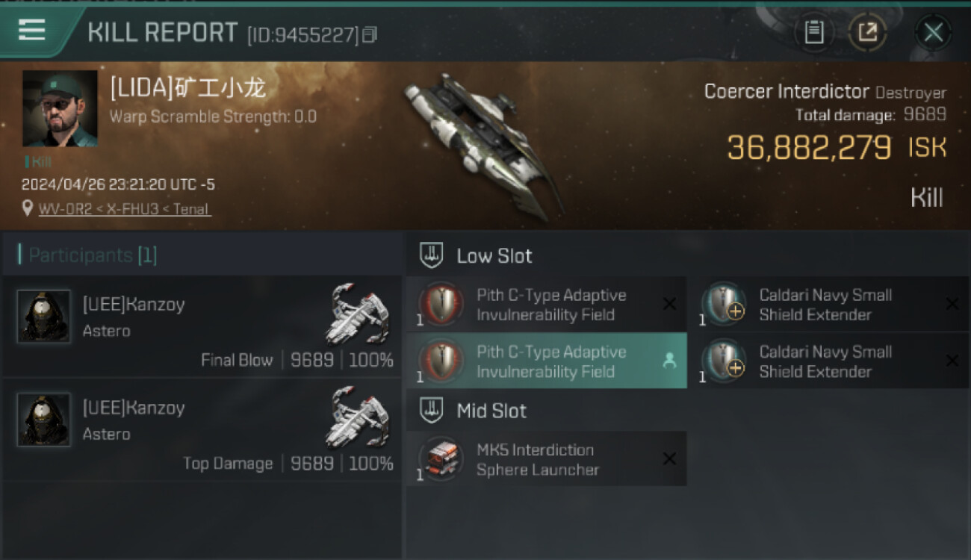Image resolution: width=971 pixels, height=560 pixels.
Task: Select Kanzoy Final Blow participant row
Action: point(202,326)
